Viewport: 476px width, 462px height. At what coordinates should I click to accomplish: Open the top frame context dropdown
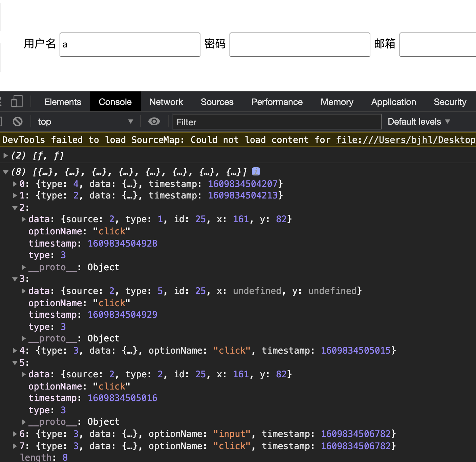(x=85, y=121)
